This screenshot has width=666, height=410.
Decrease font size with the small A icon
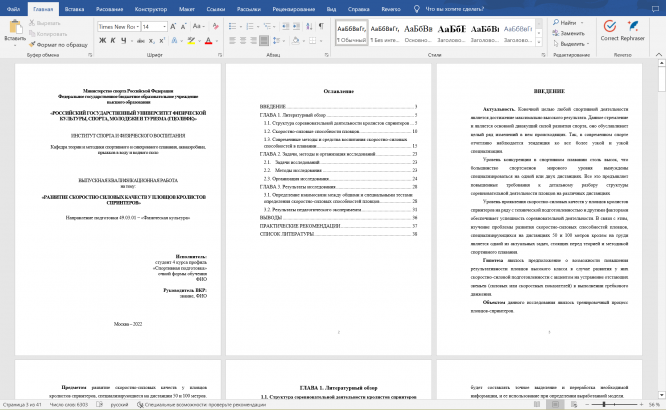pyautogui.click(x=183, y=26)
